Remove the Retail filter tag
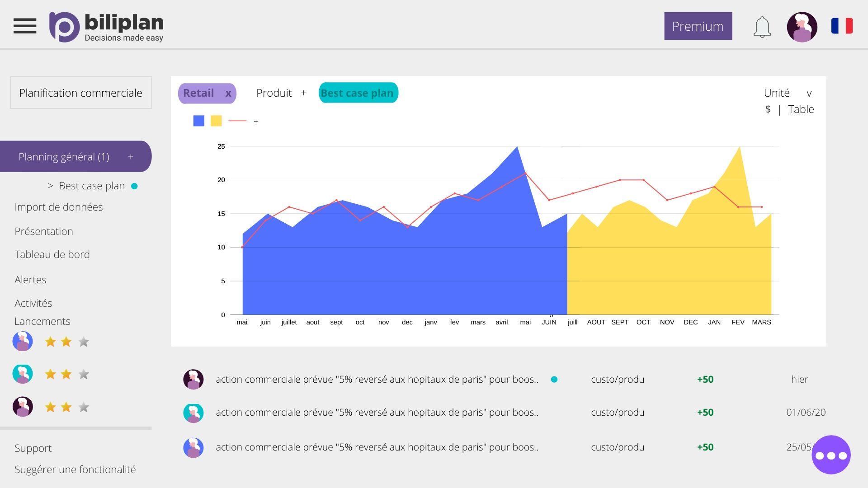The image size is (868, 488). (228, 92)
